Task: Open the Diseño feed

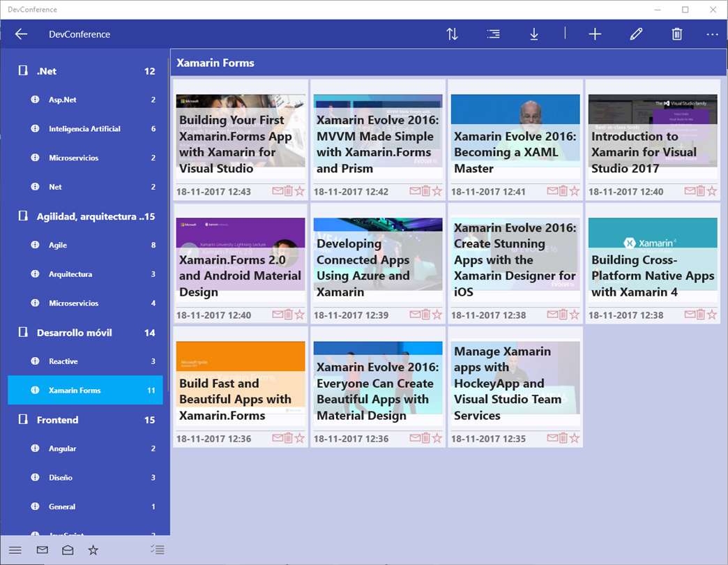Action: (x=86, y=477)
